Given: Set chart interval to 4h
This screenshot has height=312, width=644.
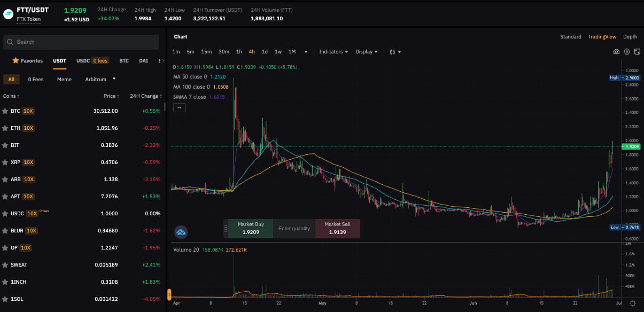Looking at the screenshot, I should [252, 52].
